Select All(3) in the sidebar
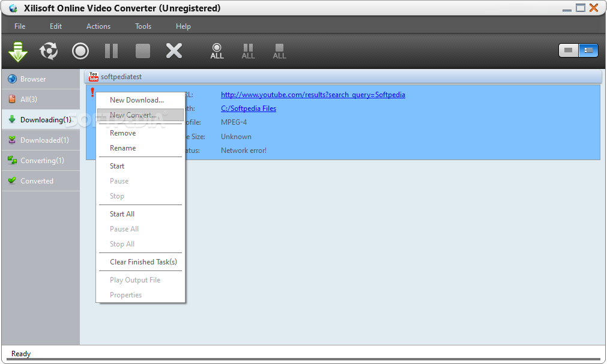 click(x=41, y=100)
